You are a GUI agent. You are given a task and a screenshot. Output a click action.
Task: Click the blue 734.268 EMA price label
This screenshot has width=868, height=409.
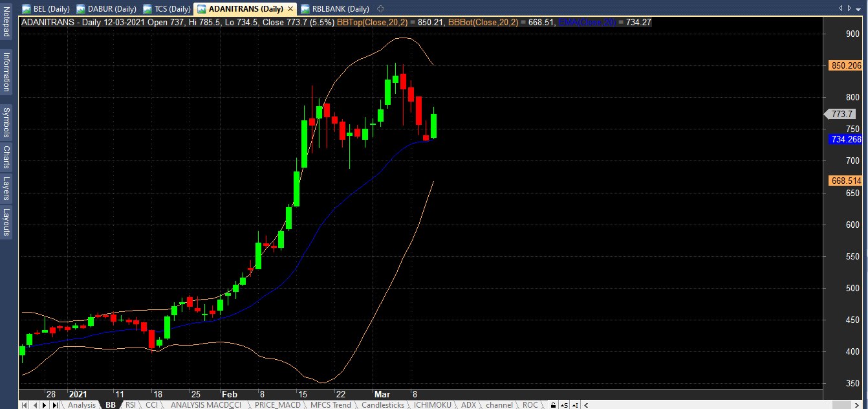(x=845, y=139)
